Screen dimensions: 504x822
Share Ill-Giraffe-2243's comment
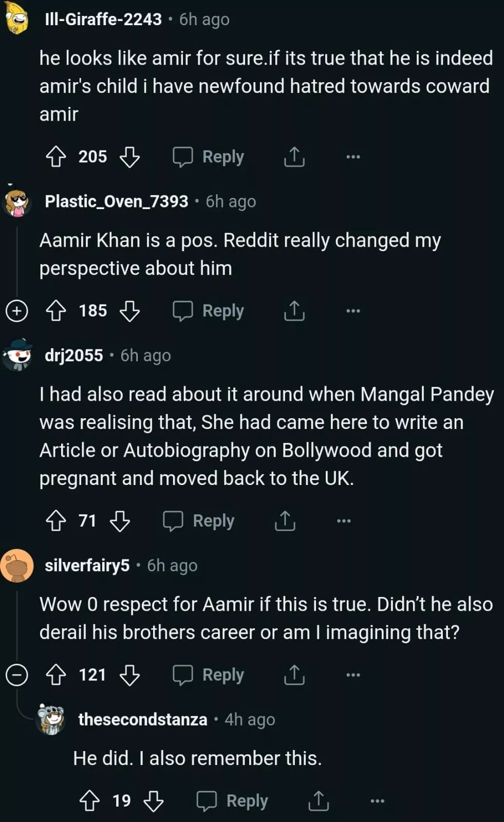[x=294, y=157]
